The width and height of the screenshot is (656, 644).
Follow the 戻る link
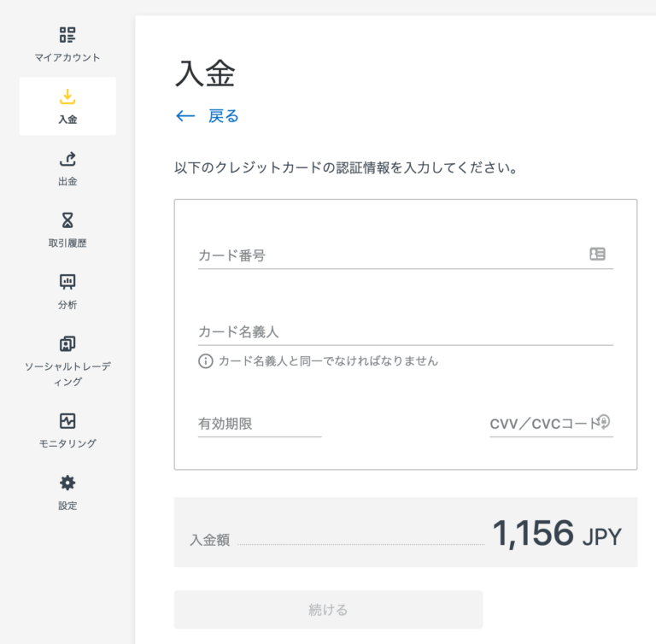coord(223,116)
